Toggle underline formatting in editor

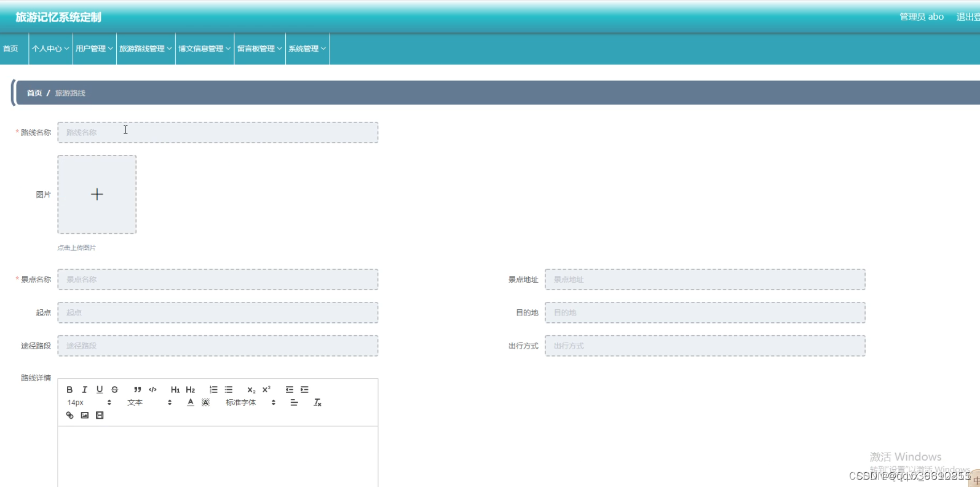click(x=100, y=390)
